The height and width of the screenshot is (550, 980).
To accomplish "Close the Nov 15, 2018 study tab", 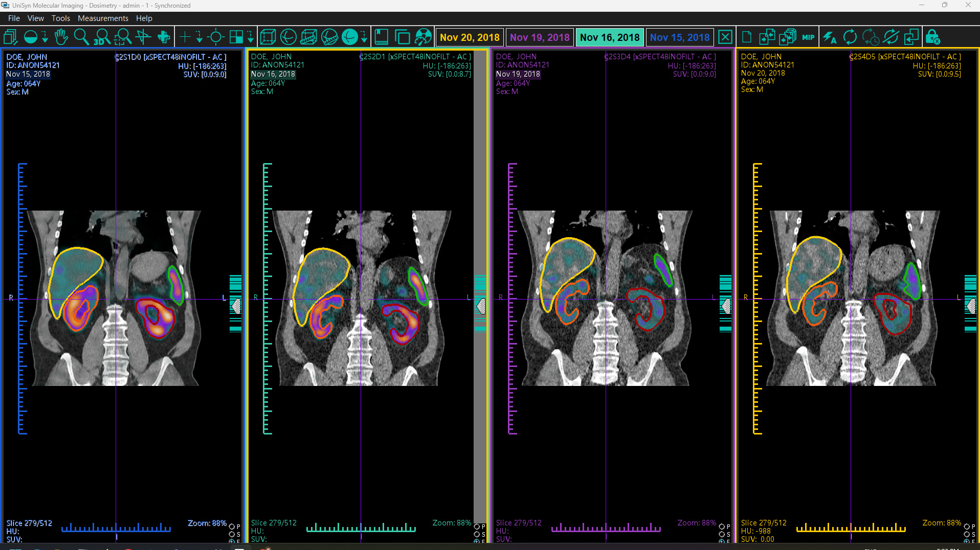I will 725,37.
